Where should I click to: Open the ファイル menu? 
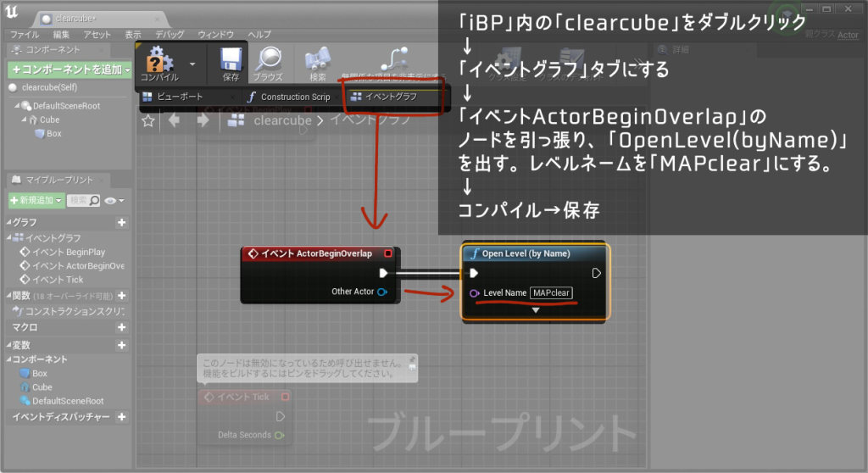[x=24, y=35]
